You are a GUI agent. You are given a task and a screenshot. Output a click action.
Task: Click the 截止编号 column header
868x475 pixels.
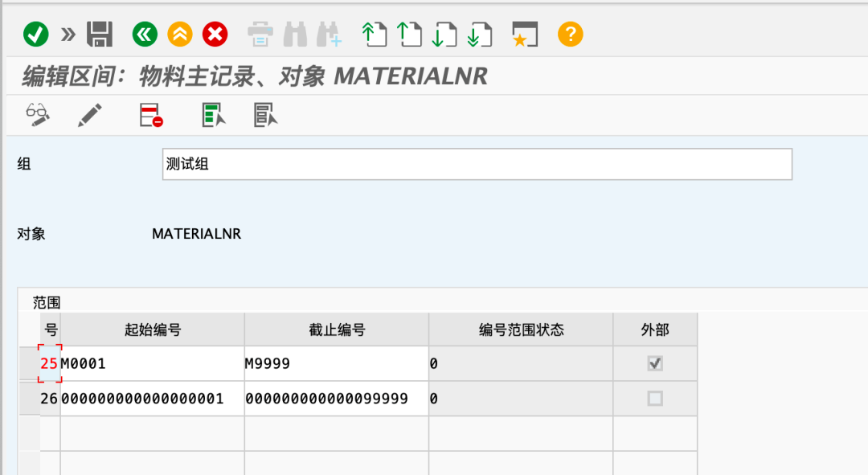[x=336, y=330]
